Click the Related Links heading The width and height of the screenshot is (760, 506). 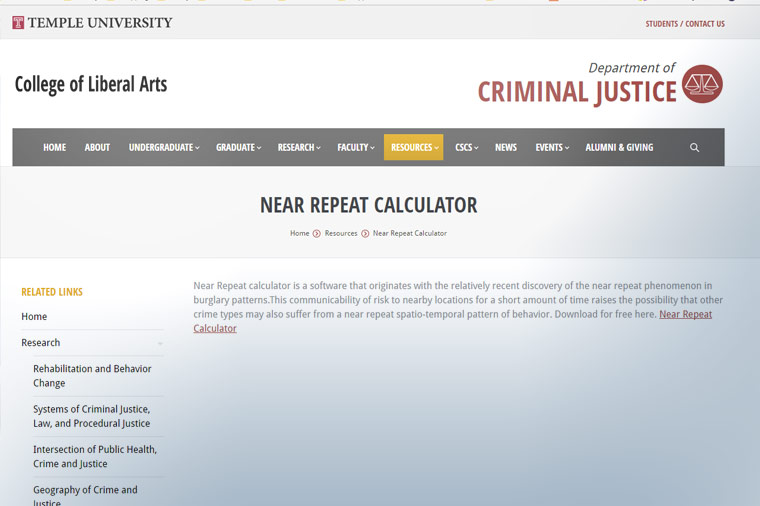(x=52, y=292)
